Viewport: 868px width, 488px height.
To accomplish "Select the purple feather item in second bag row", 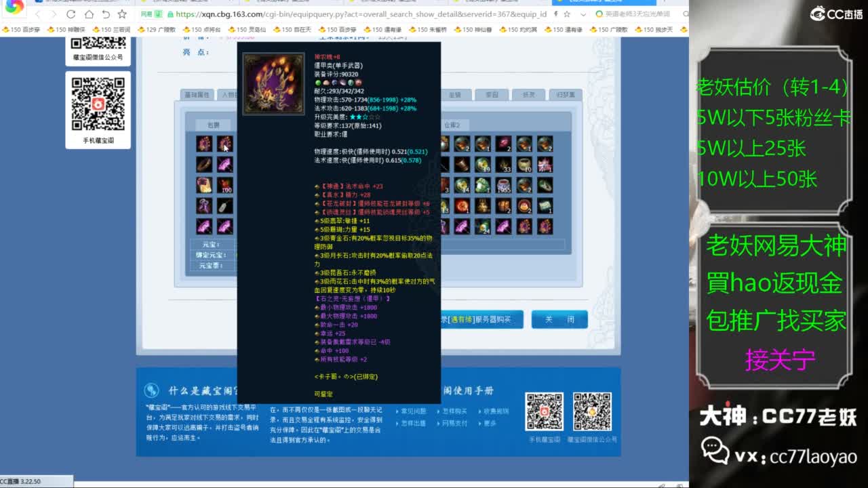I will (x=225, y=164).
